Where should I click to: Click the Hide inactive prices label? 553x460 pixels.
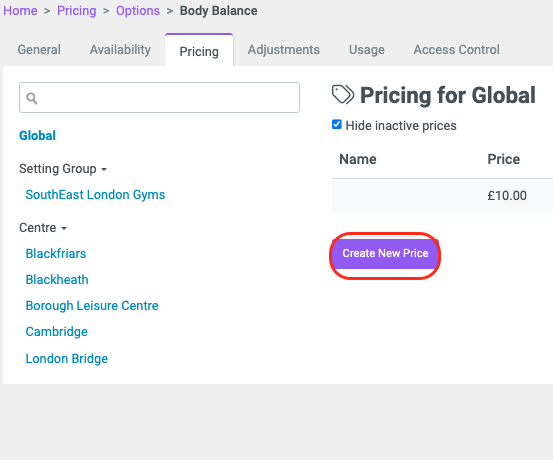tap(401, 126)
